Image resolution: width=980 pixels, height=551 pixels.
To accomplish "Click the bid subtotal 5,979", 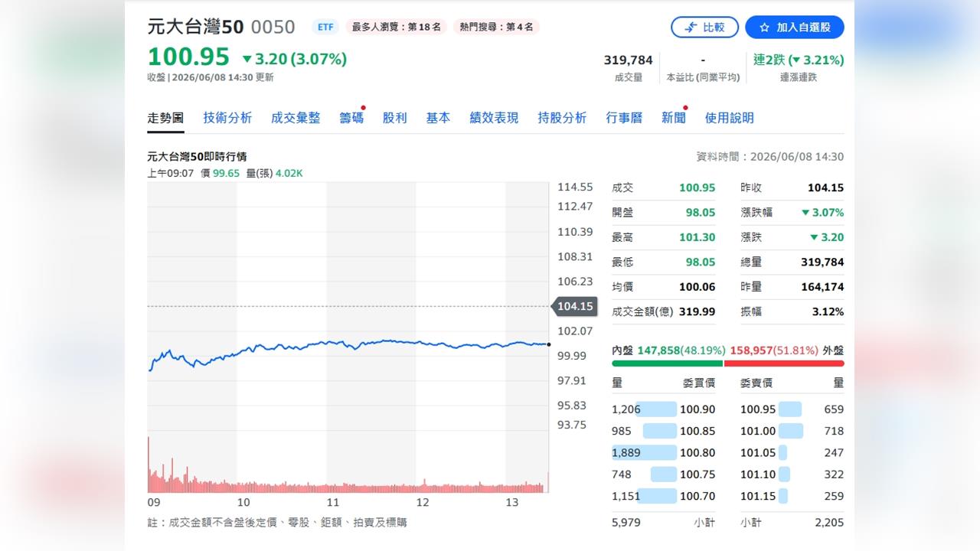I will coord(626,523).
